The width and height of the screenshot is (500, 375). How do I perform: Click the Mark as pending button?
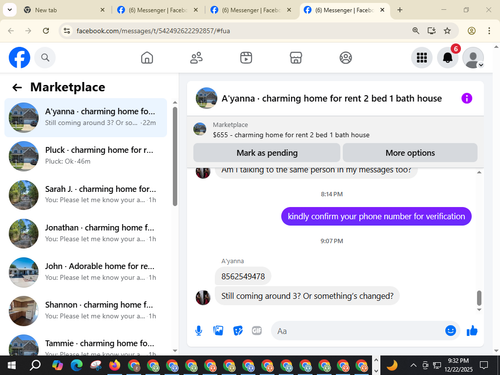coord(267,153)
